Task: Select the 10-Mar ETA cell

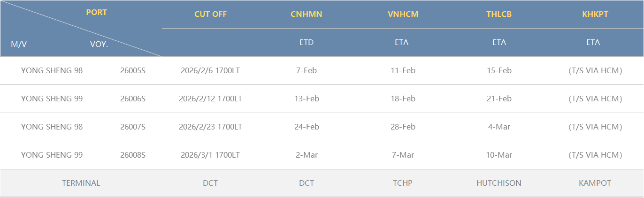Action: (499, 155)
